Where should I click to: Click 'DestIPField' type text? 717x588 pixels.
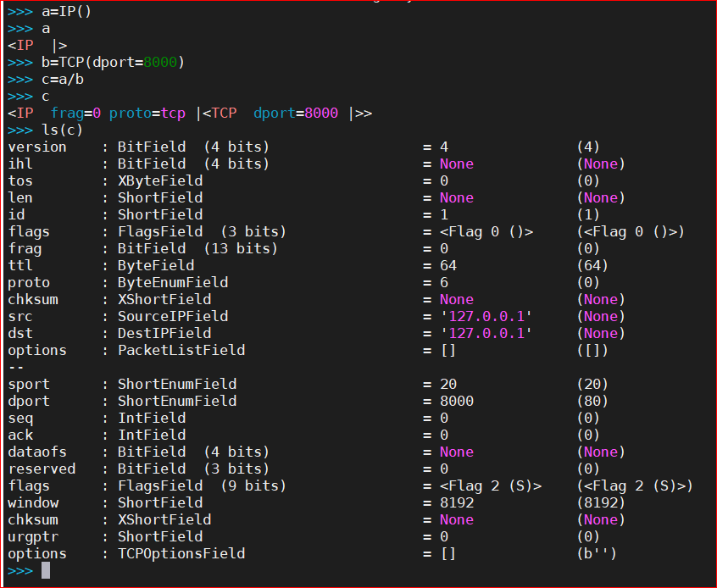coord(164,333)
